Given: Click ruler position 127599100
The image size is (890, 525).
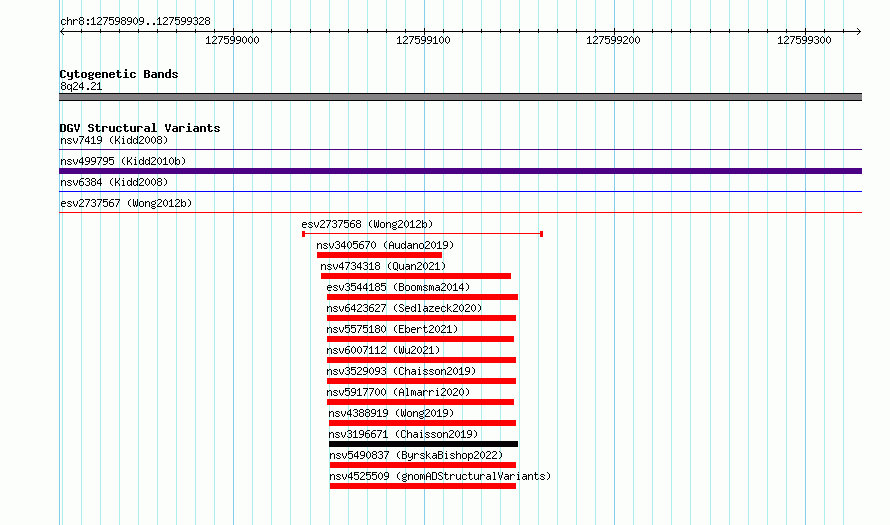Looking at the screenshot, I should click(x=423, y=40).
